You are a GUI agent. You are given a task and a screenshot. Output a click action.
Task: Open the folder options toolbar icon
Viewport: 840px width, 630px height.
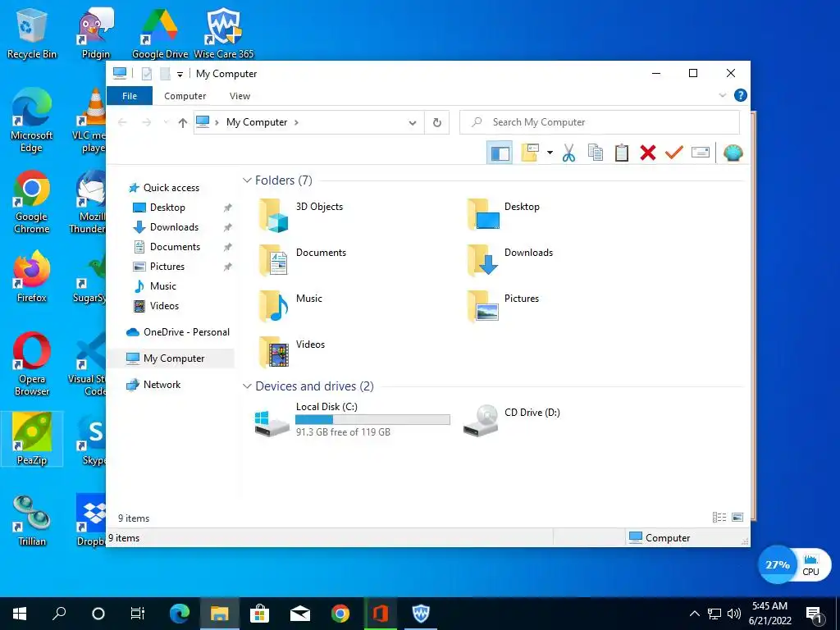[x=530, y=153]
